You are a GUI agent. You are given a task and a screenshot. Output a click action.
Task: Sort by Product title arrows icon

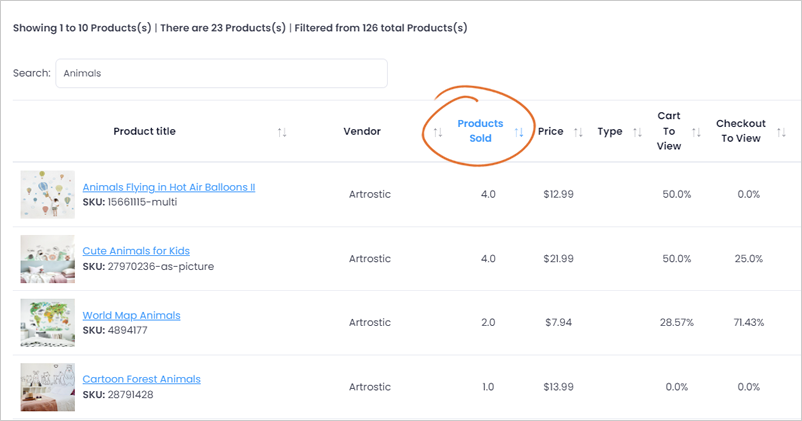(282, 132)
